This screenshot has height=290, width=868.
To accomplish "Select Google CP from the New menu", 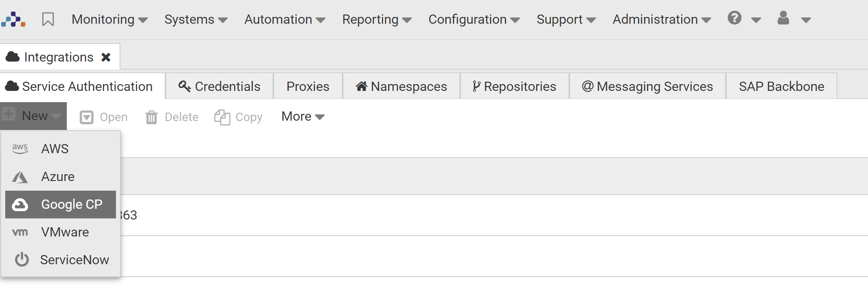I will (x=71, y=204).
